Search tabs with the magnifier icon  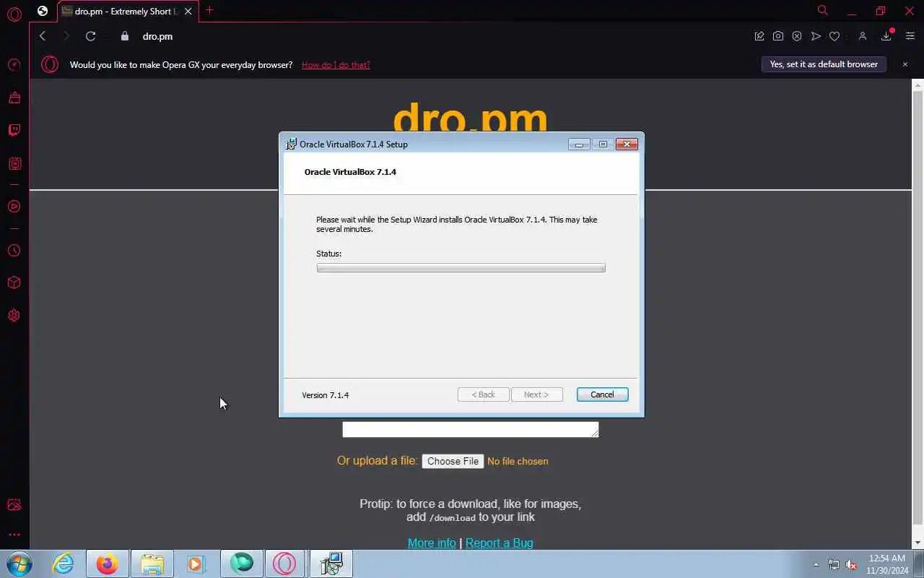(x=822, y=10)
